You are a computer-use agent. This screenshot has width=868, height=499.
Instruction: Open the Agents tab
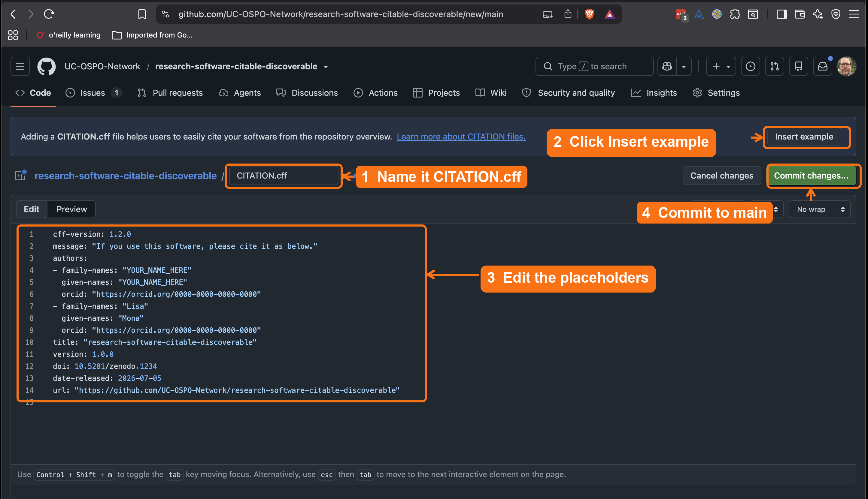coord(240,92)
